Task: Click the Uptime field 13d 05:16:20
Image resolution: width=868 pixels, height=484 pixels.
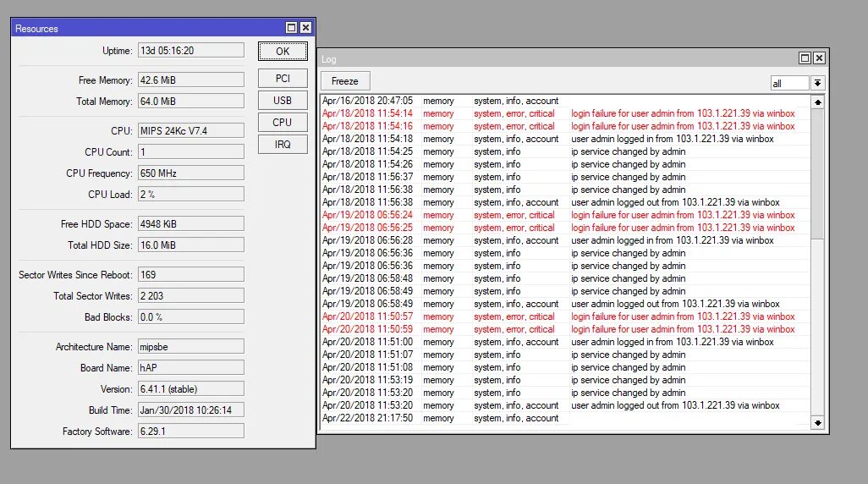Action: [191, 51]
